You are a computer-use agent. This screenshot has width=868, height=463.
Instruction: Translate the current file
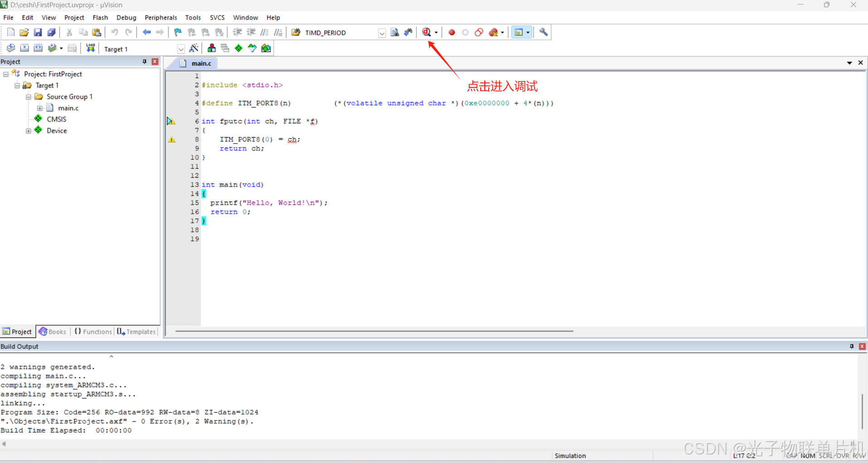point(11,48)
